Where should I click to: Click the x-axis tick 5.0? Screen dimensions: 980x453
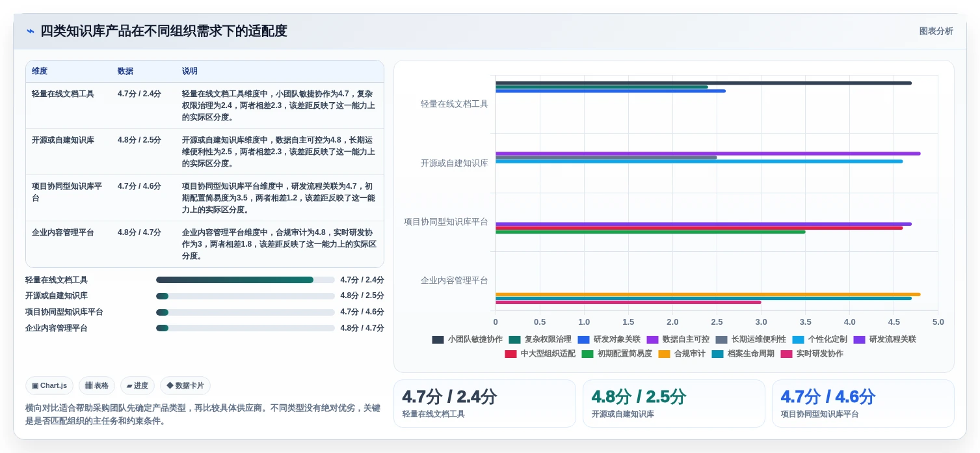(x=938, y=322)
